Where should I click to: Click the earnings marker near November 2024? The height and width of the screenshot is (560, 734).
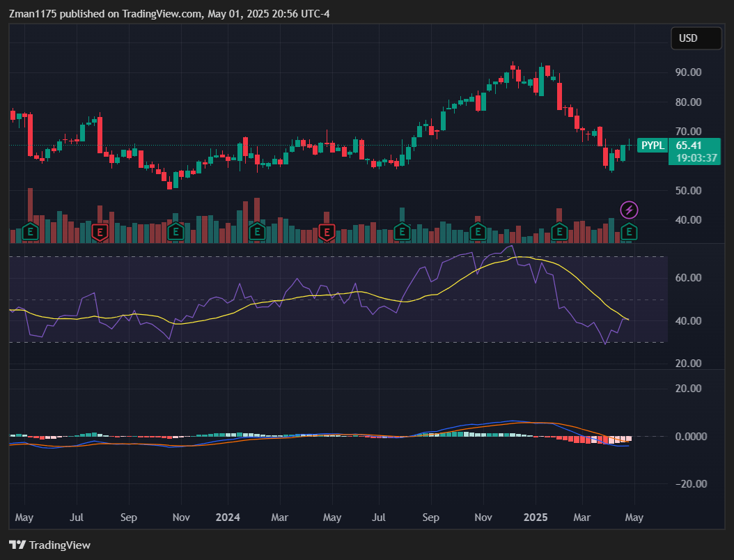click(477, 232)
